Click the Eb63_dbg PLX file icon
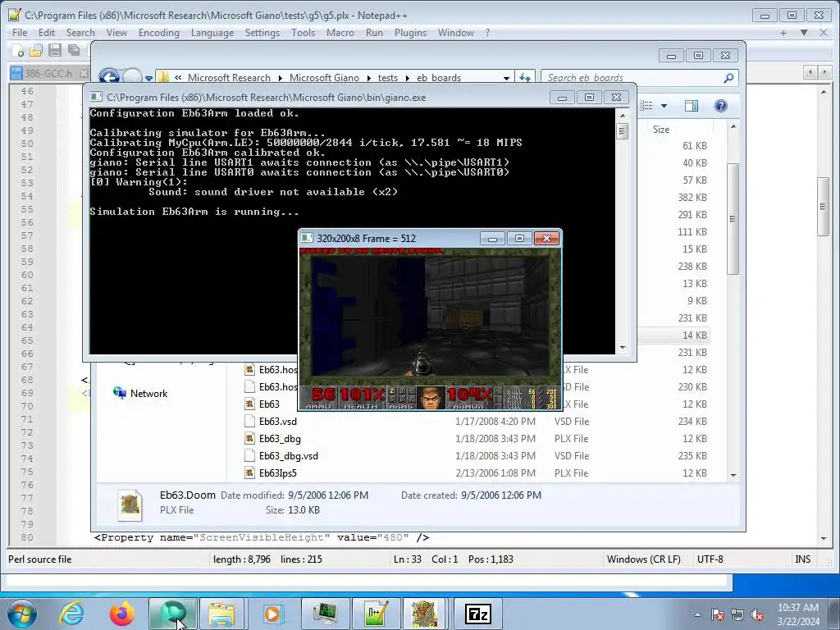The height and width of the screenshot is (630, 840). tap(249, 439)
